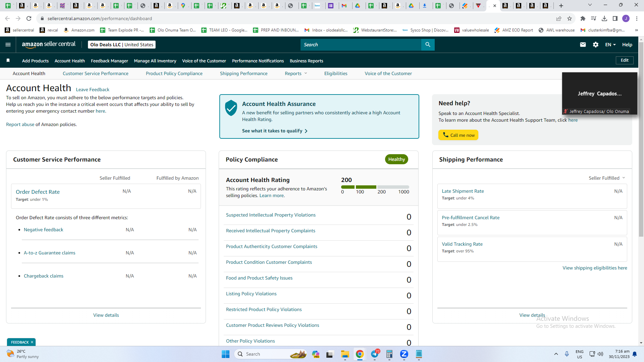The image size is (644, 362).
Task: Go to the Shipping Performance tab
Action: click(x=244, y=73)
